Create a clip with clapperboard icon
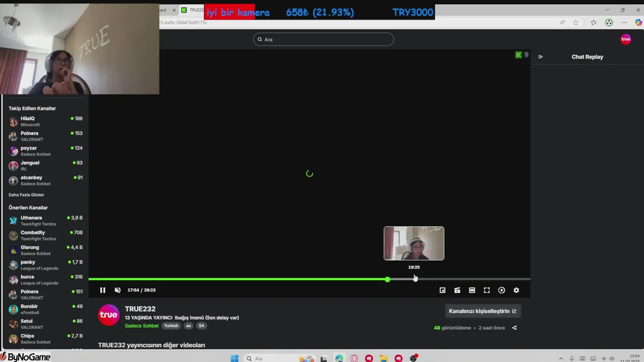 pyautogui.click(x=457, y=290)
